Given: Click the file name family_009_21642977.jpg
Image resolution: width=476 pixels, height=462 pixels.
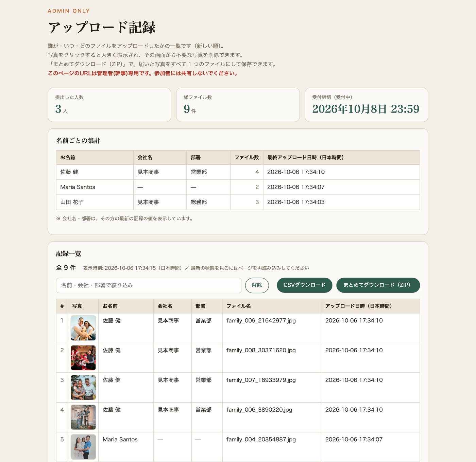Looking at the screenshot, I should tap(261, 320).
